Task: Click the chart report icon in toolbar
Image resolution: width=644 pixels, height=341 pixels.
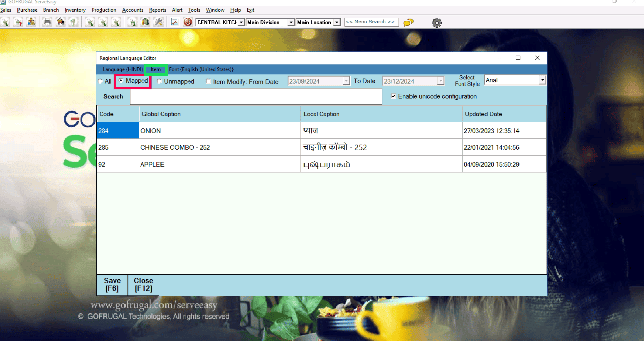Action: pos(175,22)
